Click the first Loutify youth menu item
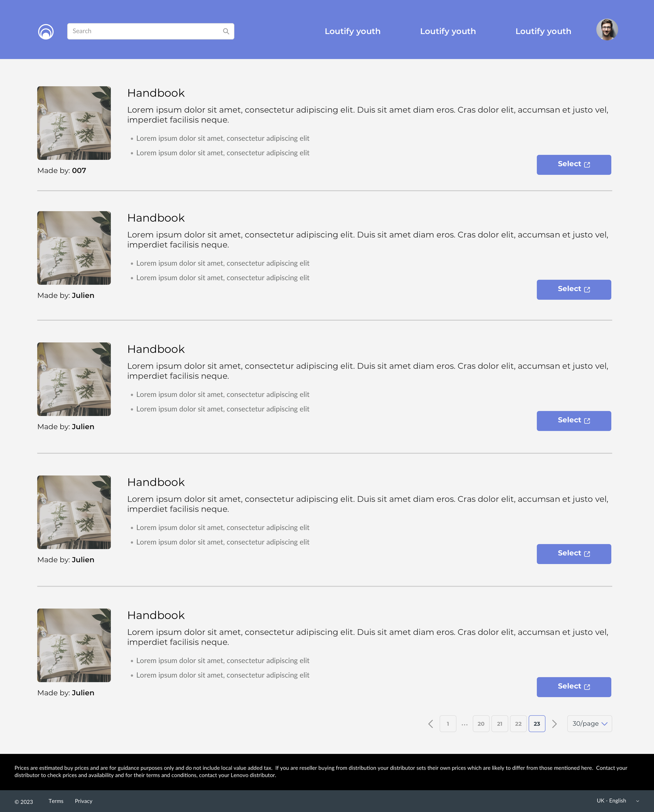The width and height of the screenshot is (654, 812). tap(353, 31)
